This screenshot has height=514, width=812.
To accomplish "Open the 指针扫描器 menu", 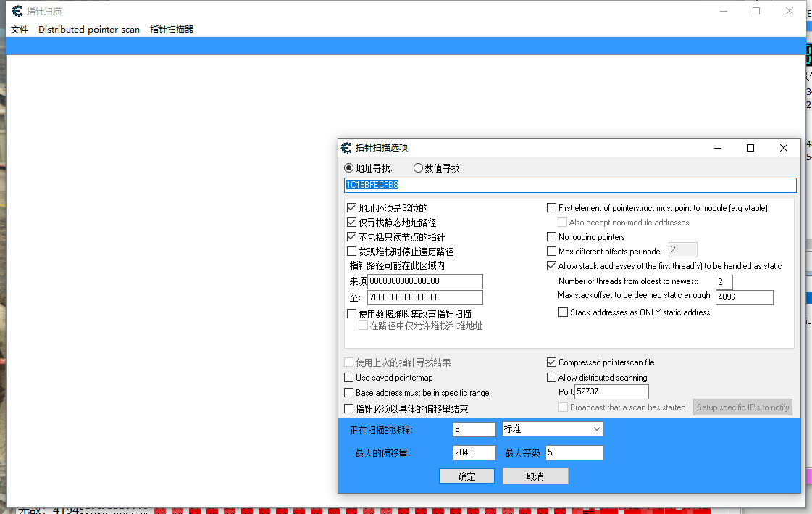I will pos(172,30).
